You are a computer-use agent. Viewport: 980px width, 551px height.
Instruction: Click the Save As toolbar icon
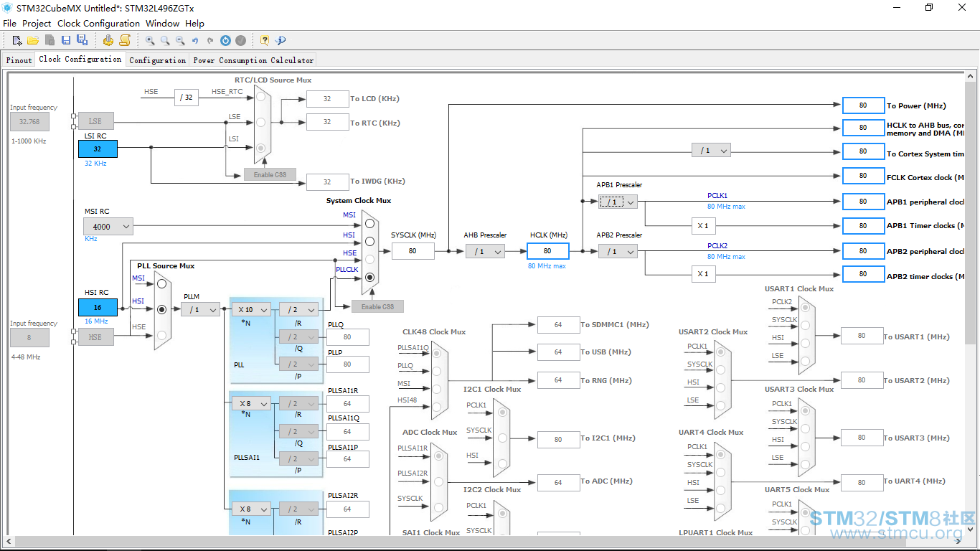82,40
